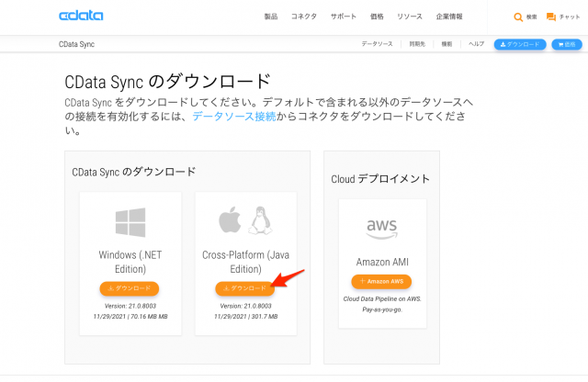Click the Apple logo icon

pyautogui.click(x=230, y=219)
